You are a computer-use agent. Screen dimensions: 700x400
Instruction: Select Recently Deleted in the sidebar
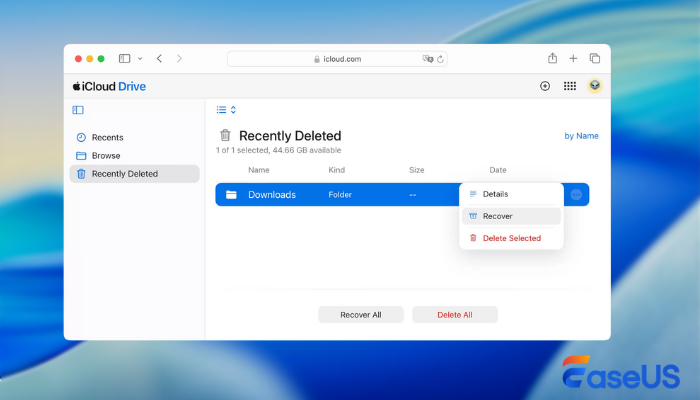tap(134, 174)
